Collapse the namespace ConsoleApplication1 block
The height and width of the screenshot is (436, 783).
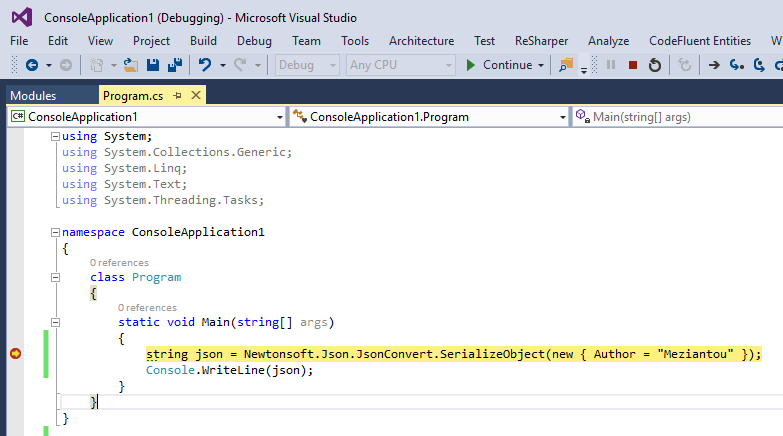click(56, 232)
